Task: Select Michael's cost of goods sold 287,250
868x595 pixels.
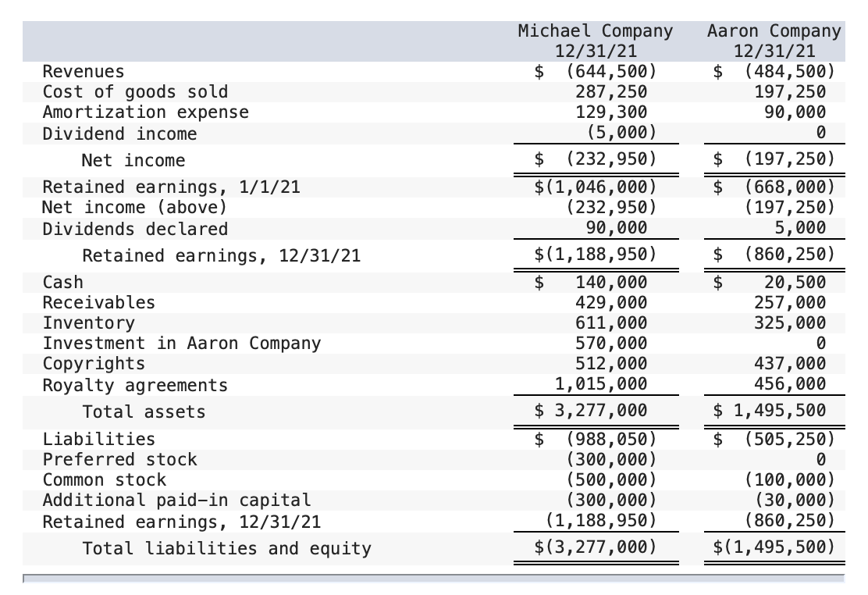Action: [x=611, y=92]
